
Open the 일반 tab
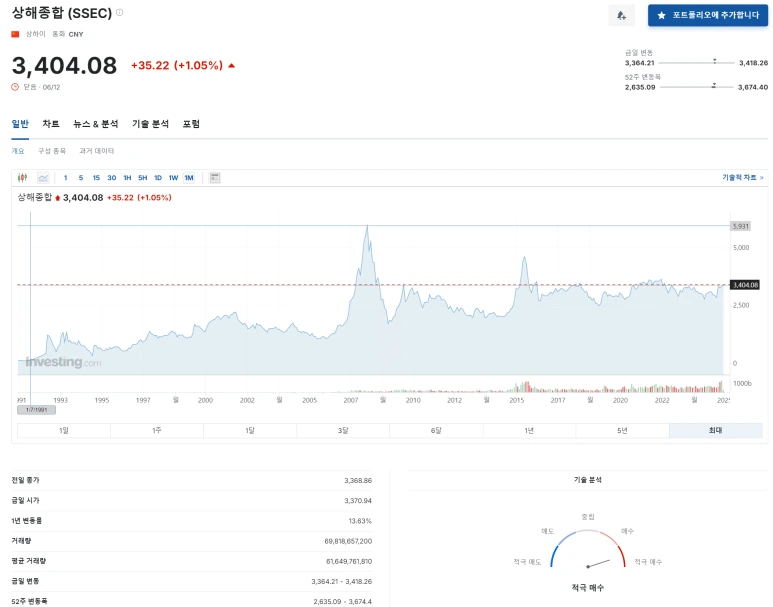20,124
